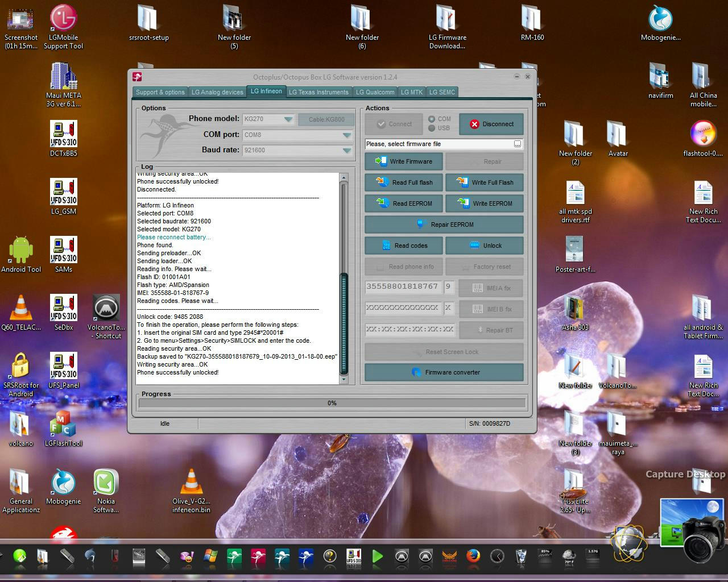The image size is (728, 582).
Task: Click the Log scroll down arrow
Action: point(344,380)
